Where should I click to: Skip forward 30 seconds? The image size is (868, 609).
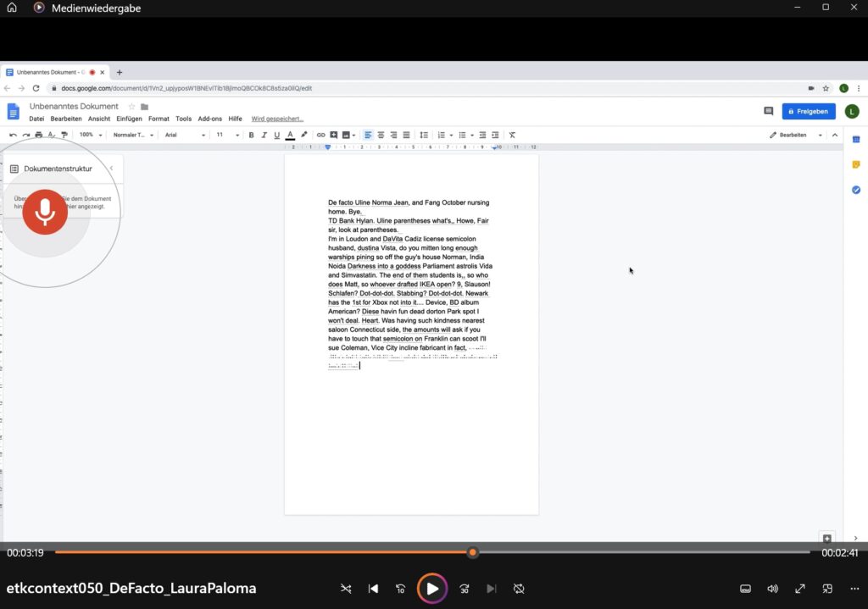coord(465,589)
